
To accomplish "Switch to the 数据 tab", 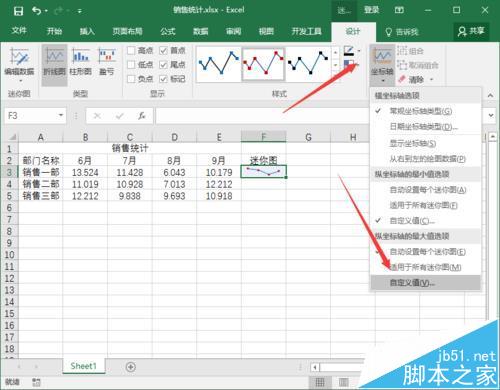I will coord(201,31).
